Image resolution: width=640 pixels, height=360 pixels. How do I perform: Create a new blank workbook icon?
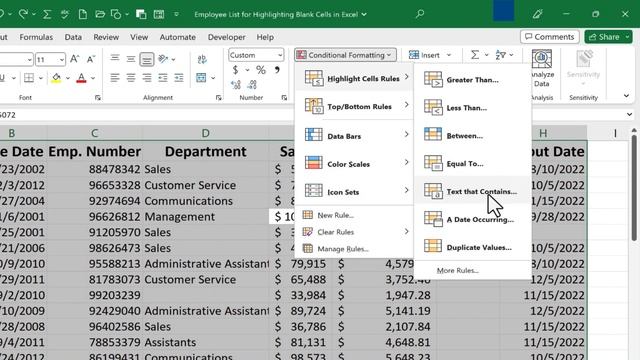coord(82,14)
